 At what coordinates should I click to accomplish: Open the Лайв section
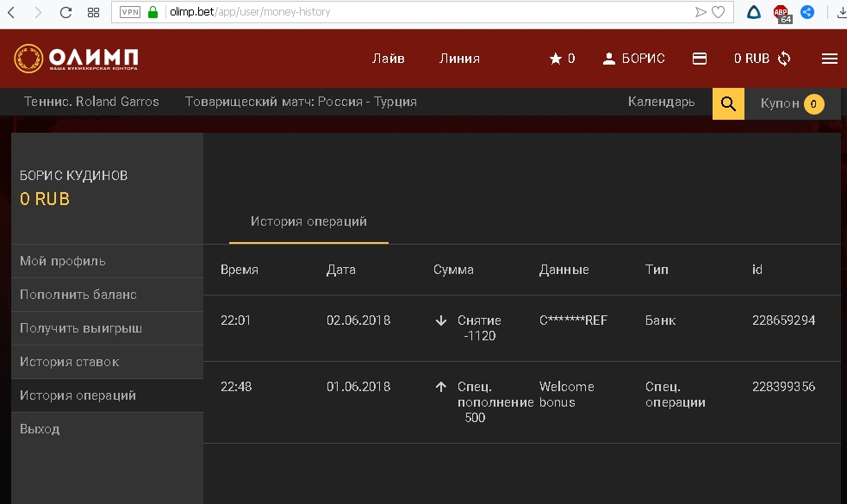point(388,59)
